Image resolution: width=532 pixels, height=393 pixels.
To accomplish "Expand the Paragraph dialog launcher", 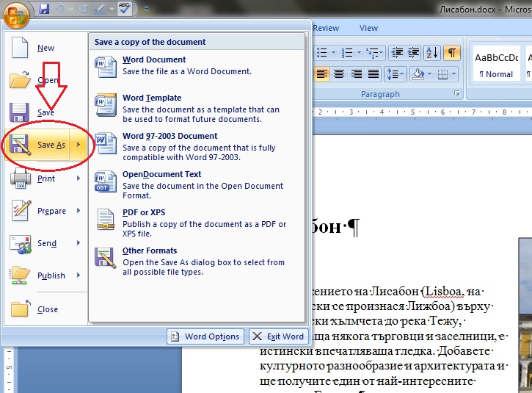I will point(457,94).
